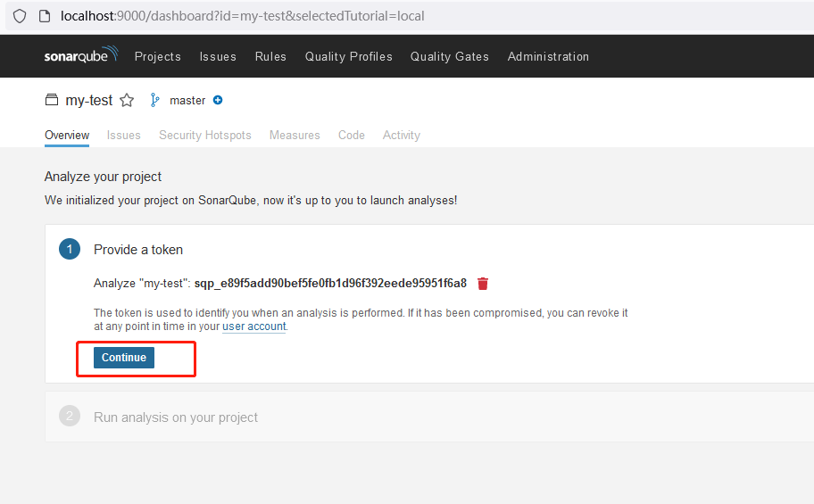The height and width of the screenshot is (504, 814).
Task: Click the Provide a token step heading
Action: click(x=138, y=250)
